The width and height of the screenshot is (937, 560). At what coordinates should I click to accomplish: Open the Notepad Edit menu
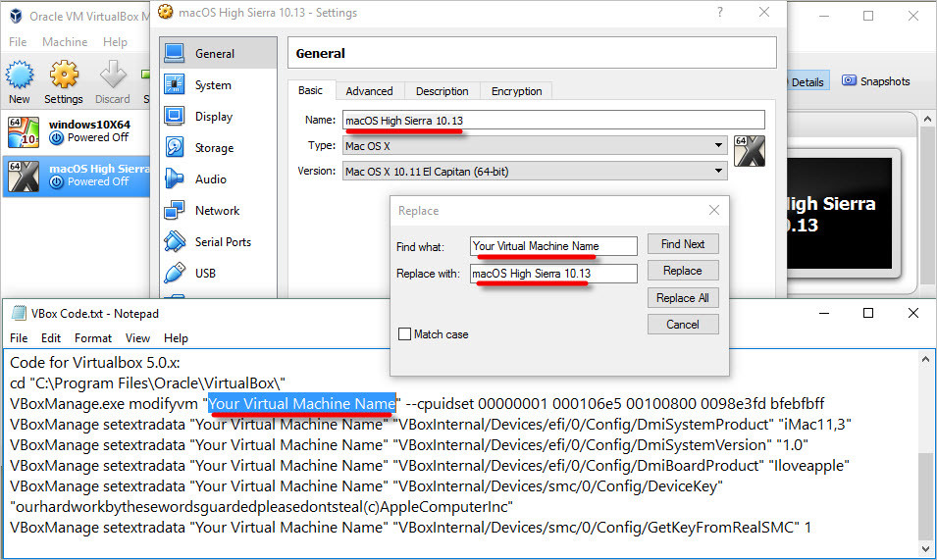(x=51, y=338)
